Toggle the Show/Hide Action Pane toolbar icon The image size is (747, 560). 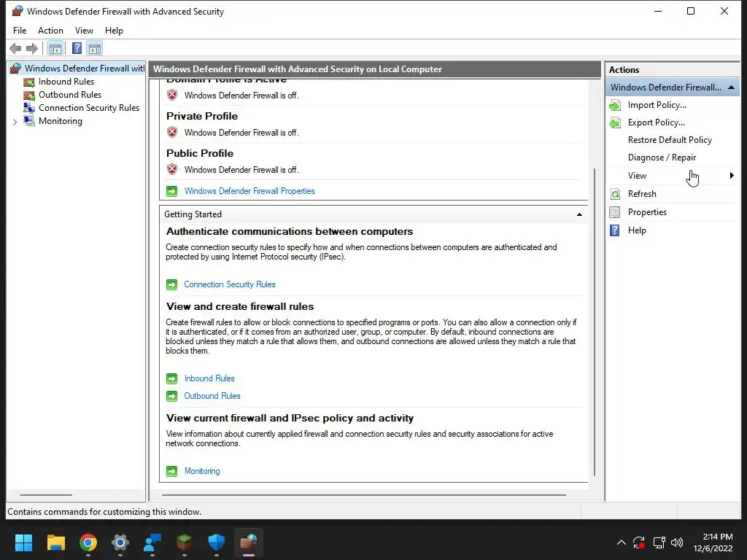coord(95,48)
